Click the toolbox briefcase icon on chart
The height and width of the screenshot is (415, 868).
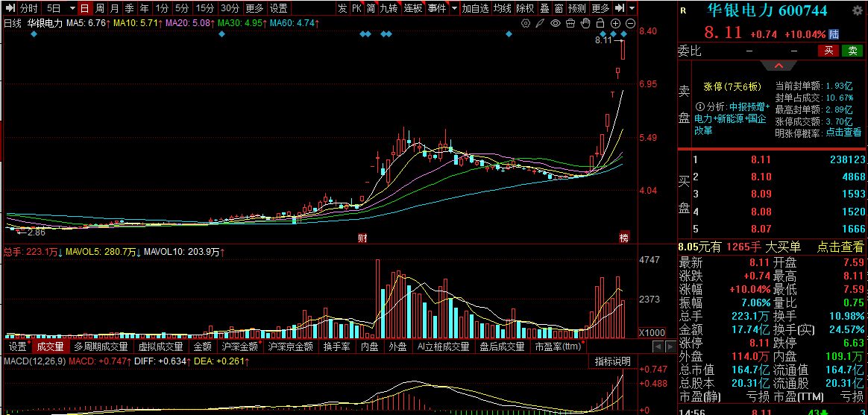pyautogui.click(x=570, y=23)
